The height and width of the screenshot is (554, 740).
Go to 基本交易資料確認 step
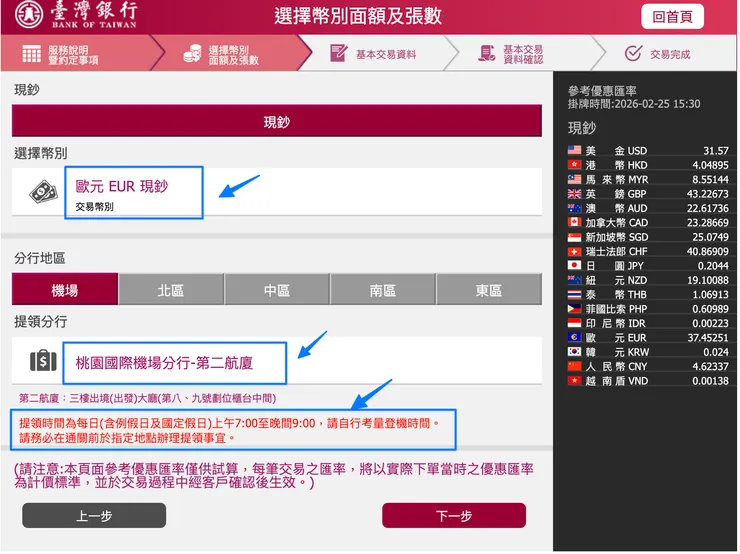click(x=522, y=55)
